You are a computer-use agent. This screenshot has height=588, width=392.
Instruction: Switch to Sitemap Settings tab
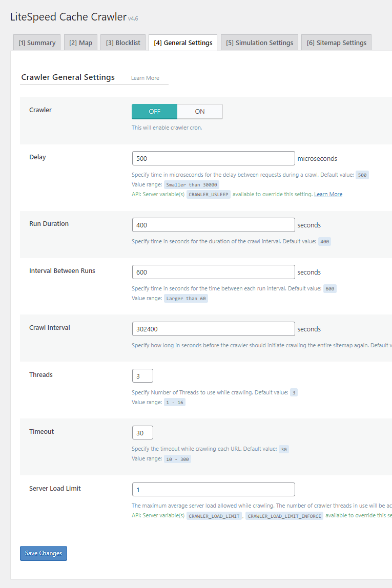336,43
